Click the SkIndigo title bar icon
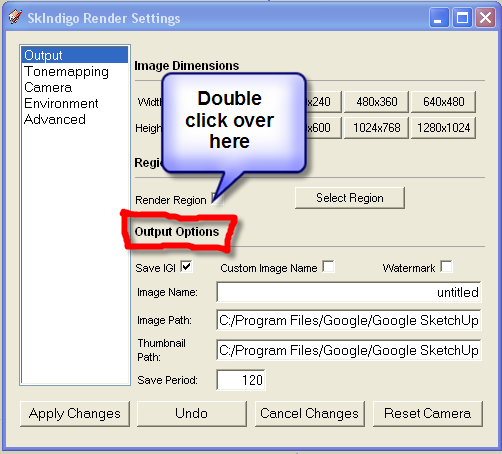The height and width of the screenshot is (454, 502). pos(15,17)
